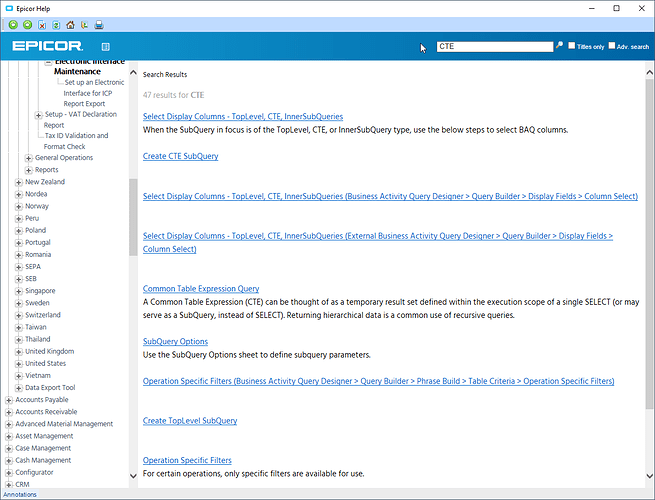Select the Taiwan tree item
Image resolution: width=655 pixels, height=500 pixels.
click(36, 327)
